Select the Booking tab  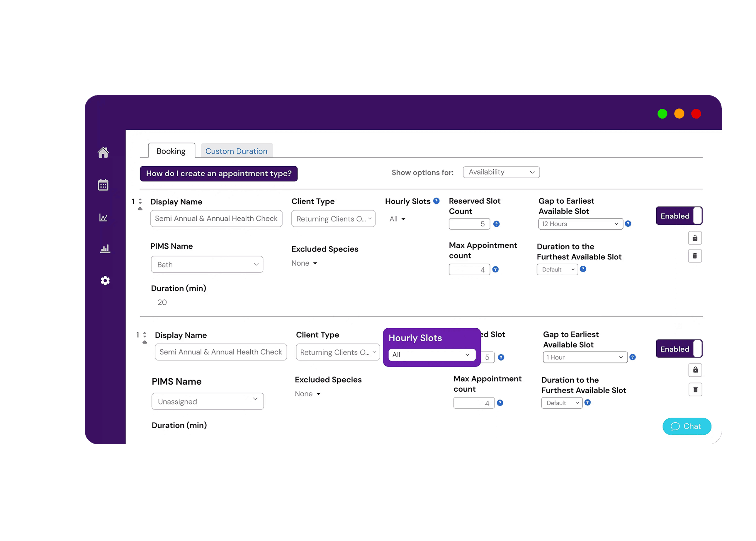click(171, 151)
